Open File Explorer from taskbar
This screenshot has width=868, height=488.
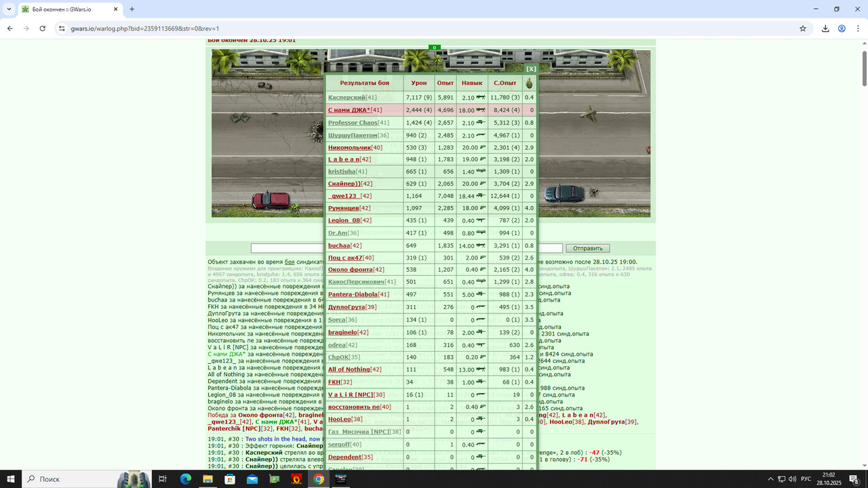(208, 479)
